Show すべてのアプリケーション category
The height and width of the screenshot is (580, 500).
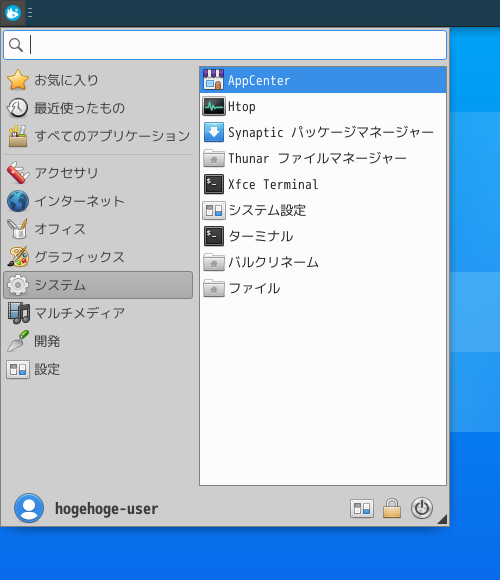click(x=98, y=136)
